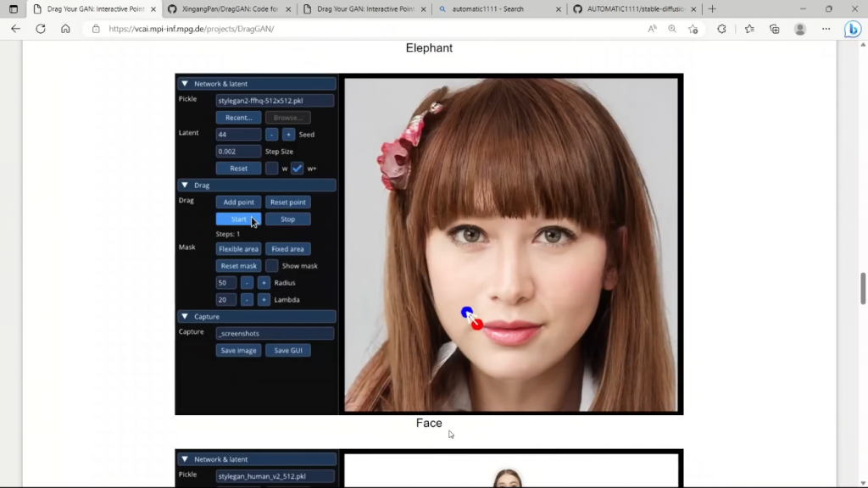Open the Bing chat sidebar button
The height and width of the screenshot is (488, 868).
point(853,29)
